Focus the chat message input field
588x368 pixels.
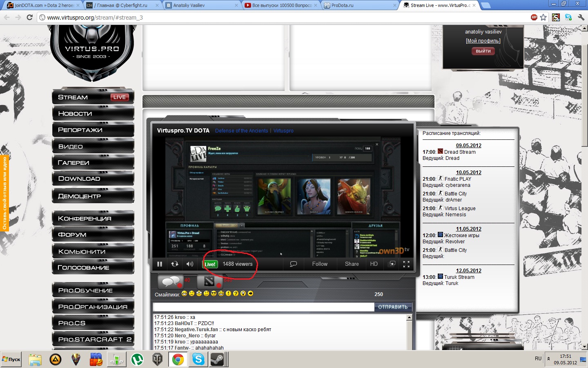click(263, 307)
